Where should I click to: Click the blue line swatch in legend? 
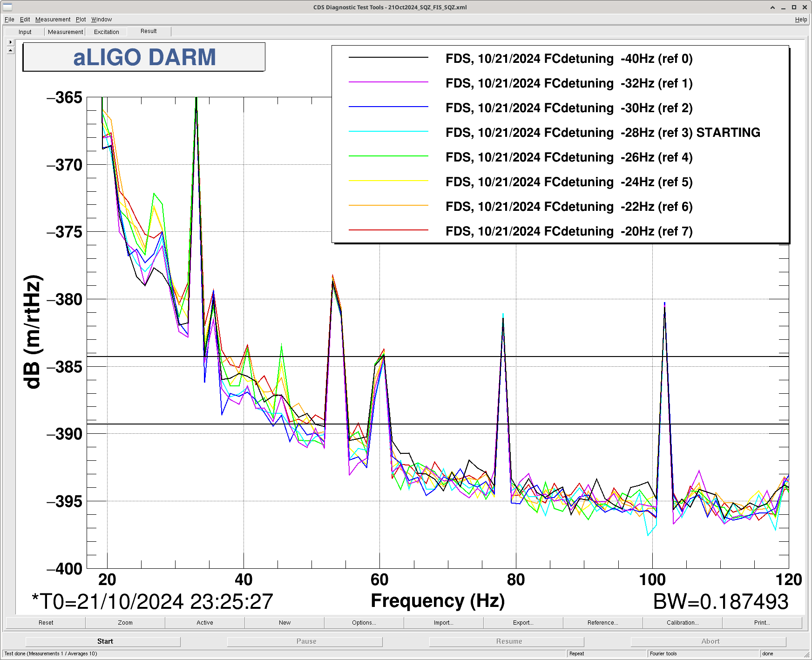click(388, 107)
